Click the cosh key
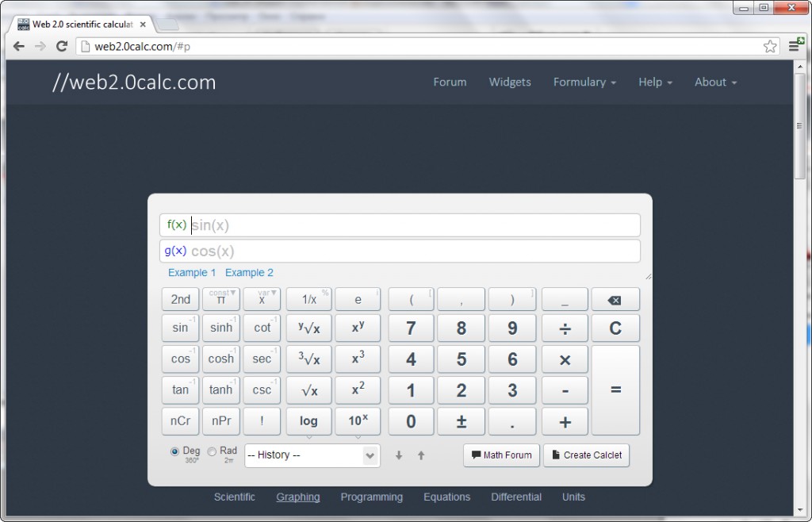This screenshot has height=522, width=812. [221, 359]
